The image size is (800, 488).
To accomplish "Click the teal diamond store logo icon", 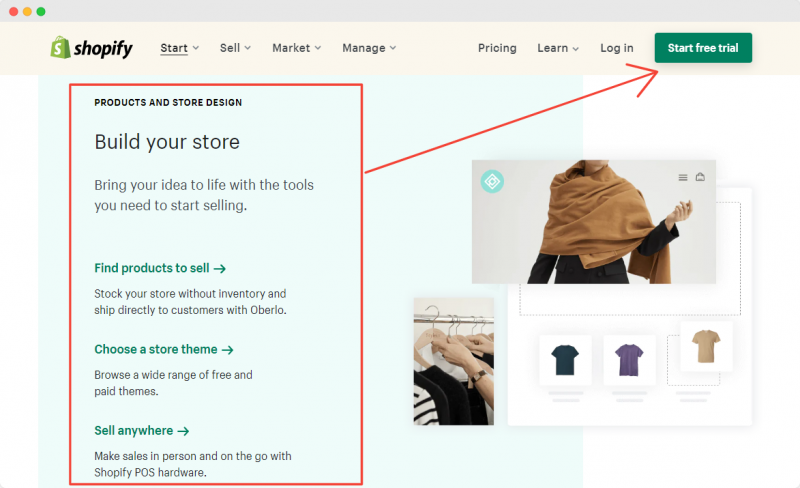I will tap(492, 181).
